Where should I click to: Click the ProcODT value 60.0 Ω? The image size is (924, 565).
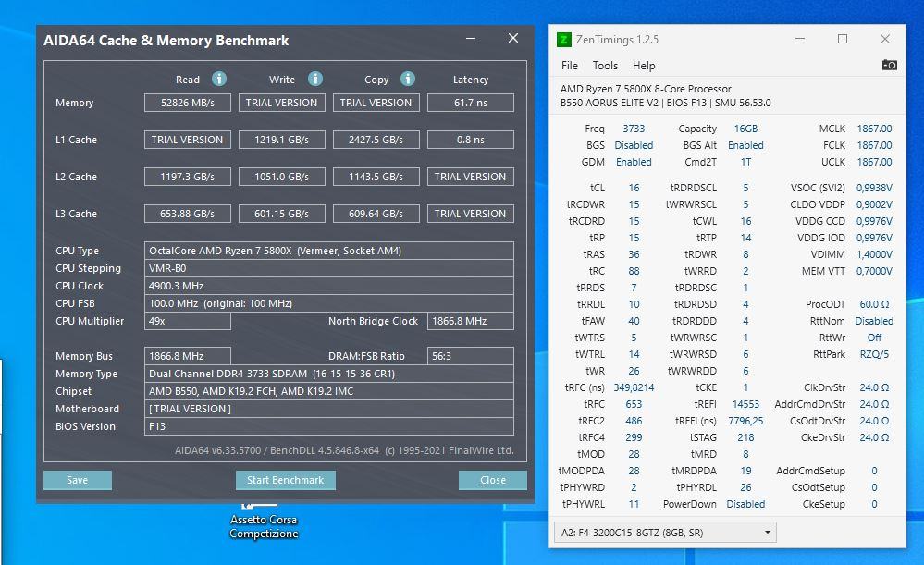click(x=874, y=304)
